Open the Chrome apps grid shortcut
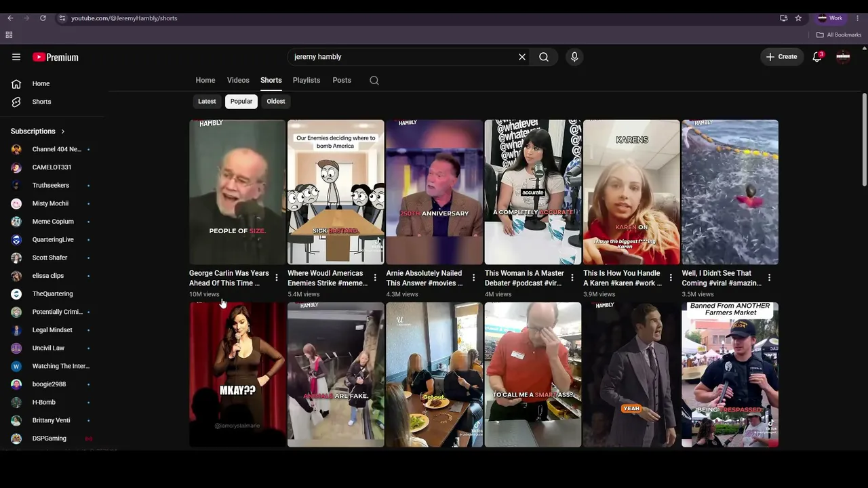This screenshot has height=488, width=868. tap(9, 35)
